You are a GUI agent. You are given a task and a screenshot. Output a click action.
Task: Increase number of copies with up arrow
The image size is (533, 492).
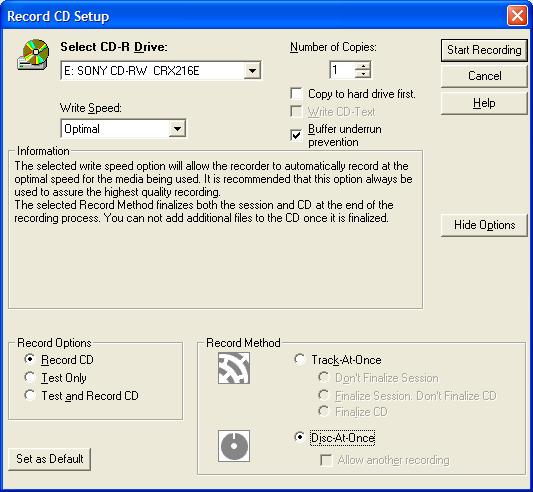click(363, 66)
